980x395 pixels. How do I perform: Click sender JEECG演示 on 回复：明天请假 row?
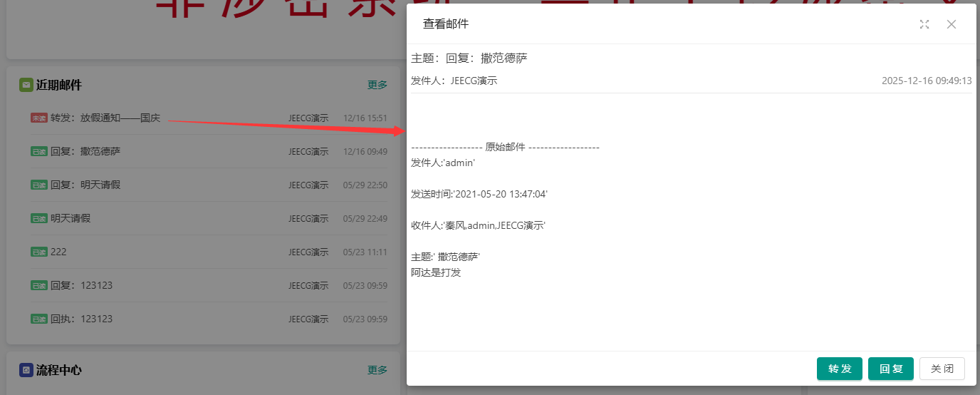click(x=308, y=185)
